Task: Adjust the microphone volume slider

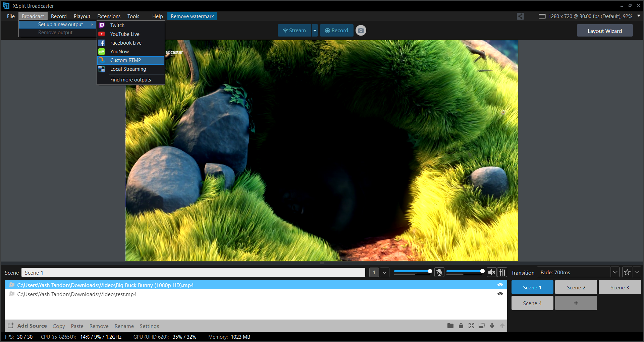Action: [413, 271]
